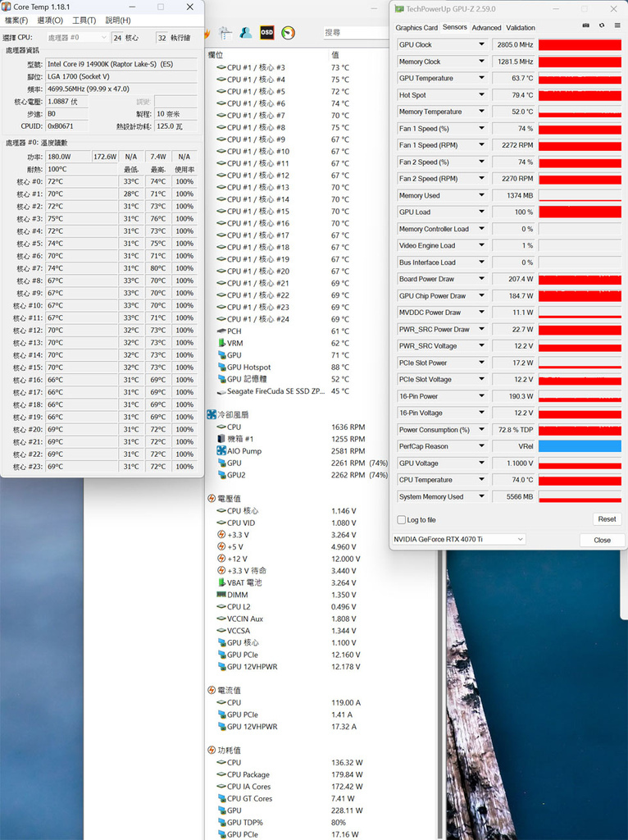Screen dimensions: 628x840
Task: Click the GPU-Z refresh icon
Action: click(602, 25)
